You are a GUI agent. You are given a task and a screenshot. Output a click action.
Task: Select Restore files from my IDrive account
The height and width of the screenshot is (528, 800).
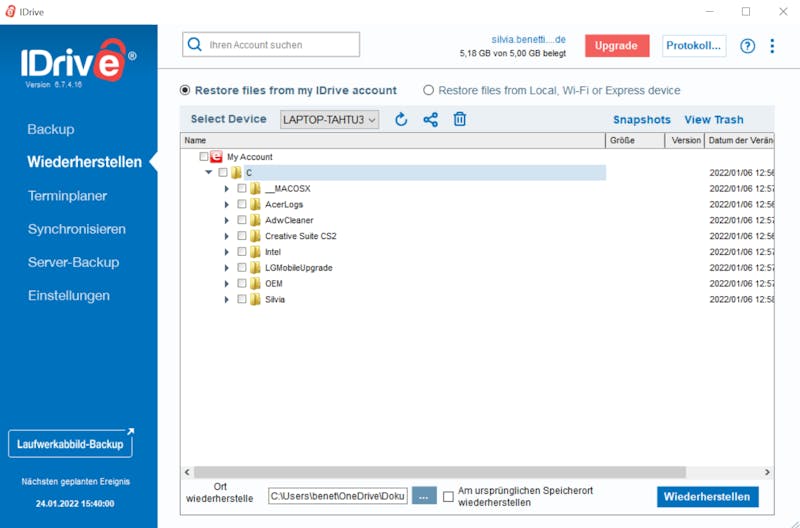[185, 90]
